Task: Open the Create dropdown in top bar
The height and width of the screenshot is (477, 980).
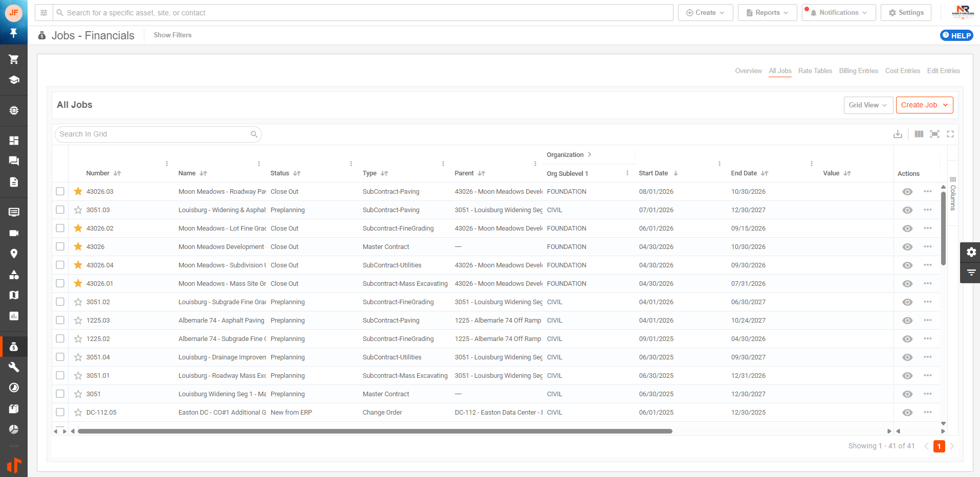Action: [705, 13]
